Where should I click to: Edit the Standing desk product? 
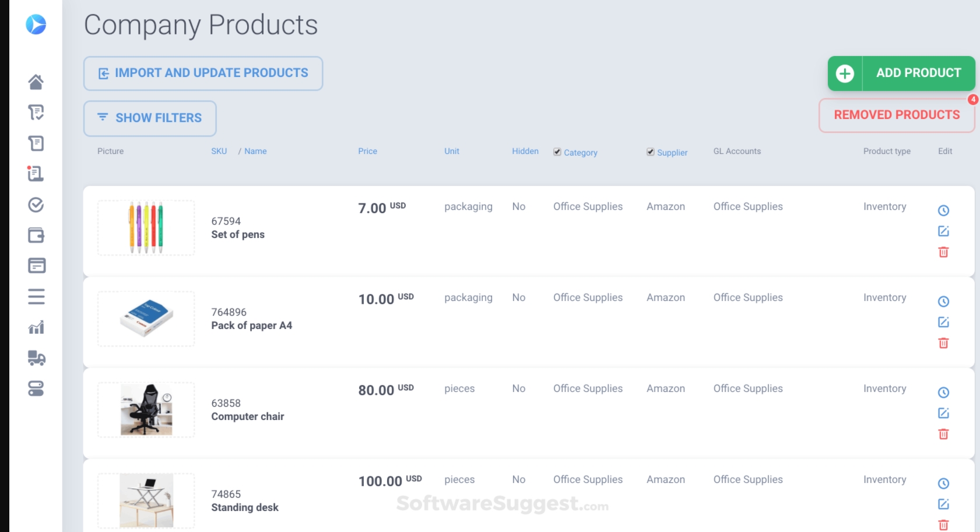click(943, 504)
